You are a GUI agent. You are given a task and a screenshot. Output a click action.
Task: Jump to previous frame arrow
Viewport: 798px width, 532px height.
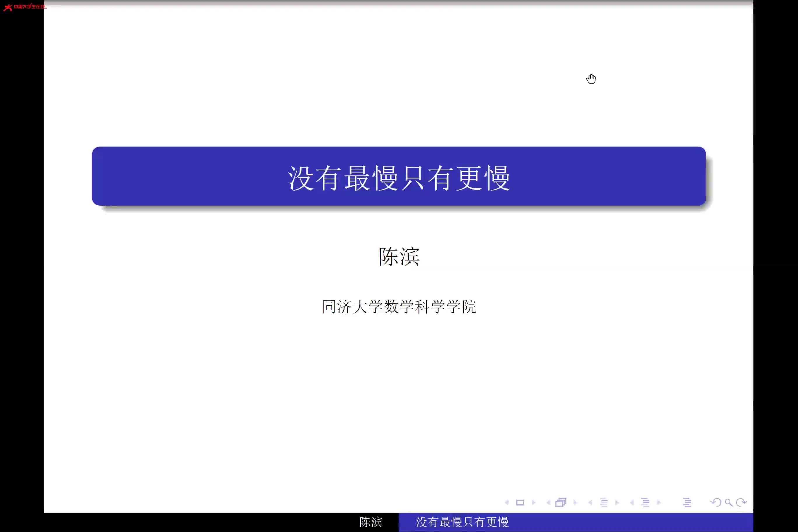[x=548, y=503]
